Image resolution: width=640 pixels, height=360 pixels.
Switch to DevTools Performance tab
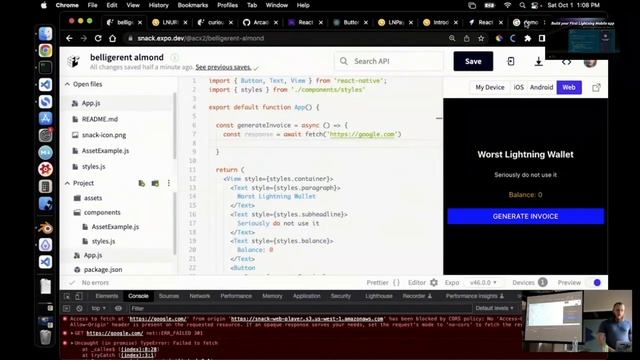[x=236, y=296]
